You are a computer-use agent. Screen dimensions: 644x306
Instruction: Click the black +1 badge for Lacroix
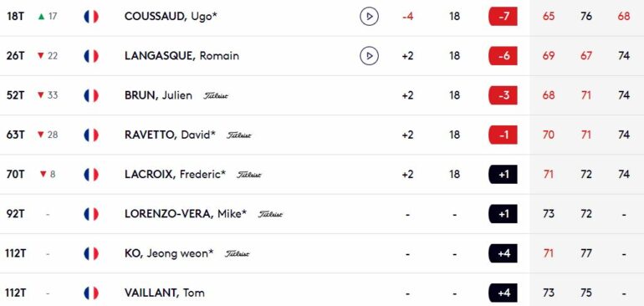click(503, 174)
